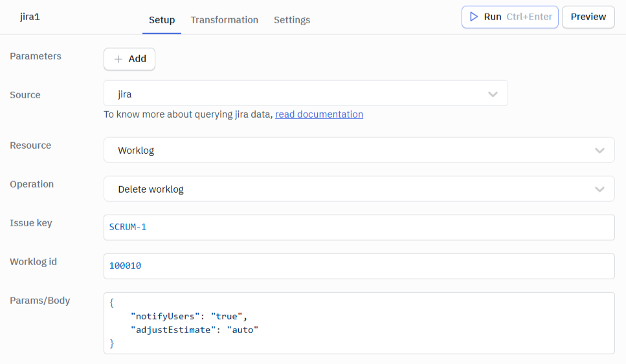Open the read documentation link

click(319, 114)
